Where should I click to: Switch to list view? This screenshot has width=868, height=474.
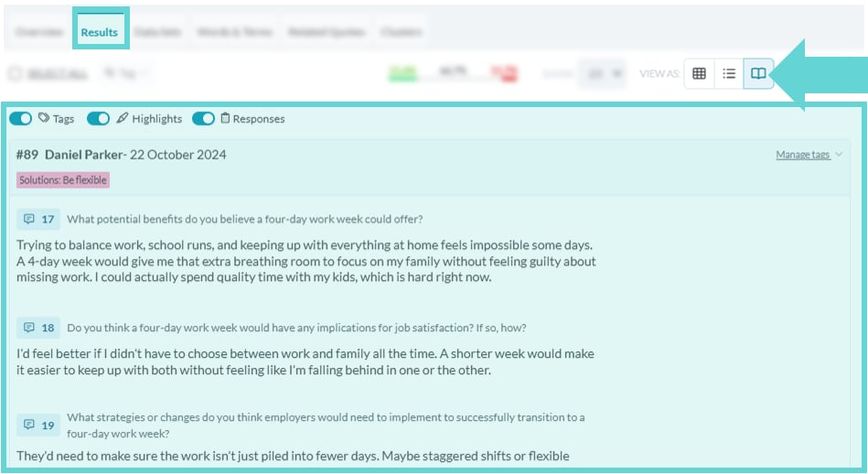[729, 73]
